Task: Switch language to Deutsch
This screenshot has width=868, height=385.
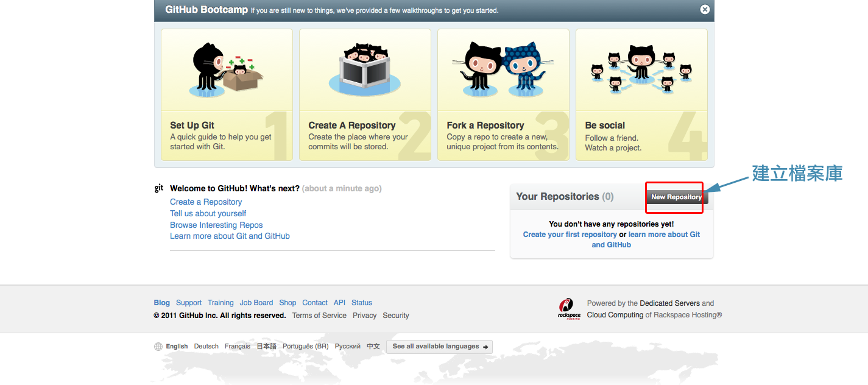Action: pos(206,347)
